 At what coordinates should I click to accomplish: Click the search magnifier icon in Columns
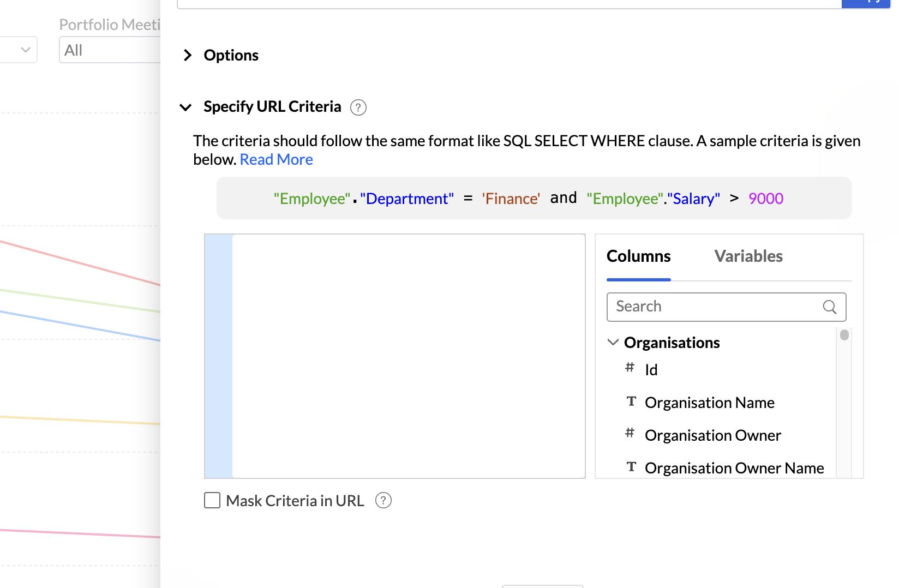(x=829, y=307)
